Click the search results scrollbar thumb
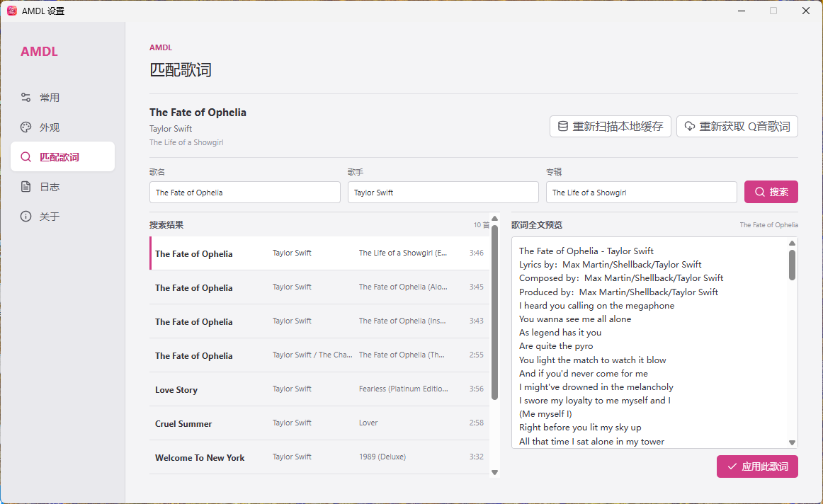The width and height of the screenshot is (823, 504). (494, 313)
